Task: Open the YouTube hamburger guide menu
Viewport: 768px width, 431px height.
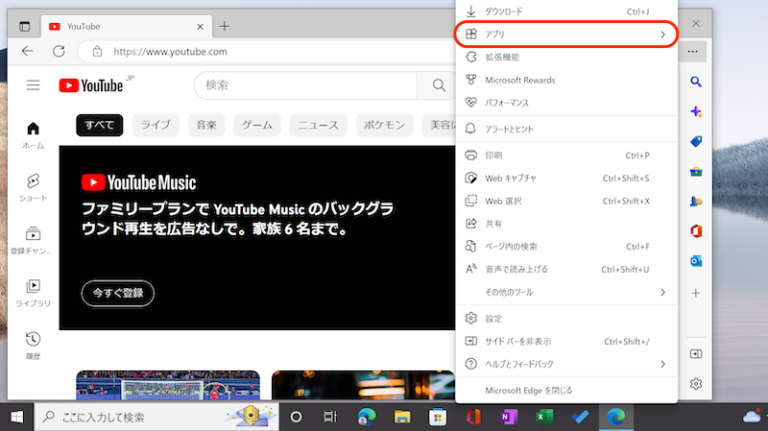Action: (x=33, y=85)
